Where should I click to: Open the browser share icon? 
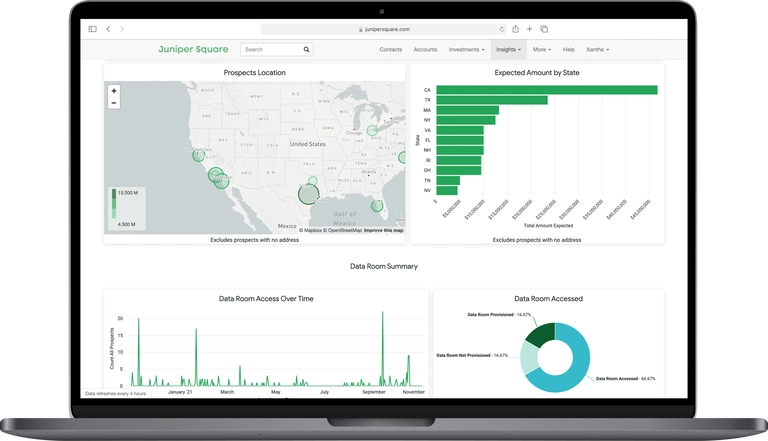(x=516, y=29)
